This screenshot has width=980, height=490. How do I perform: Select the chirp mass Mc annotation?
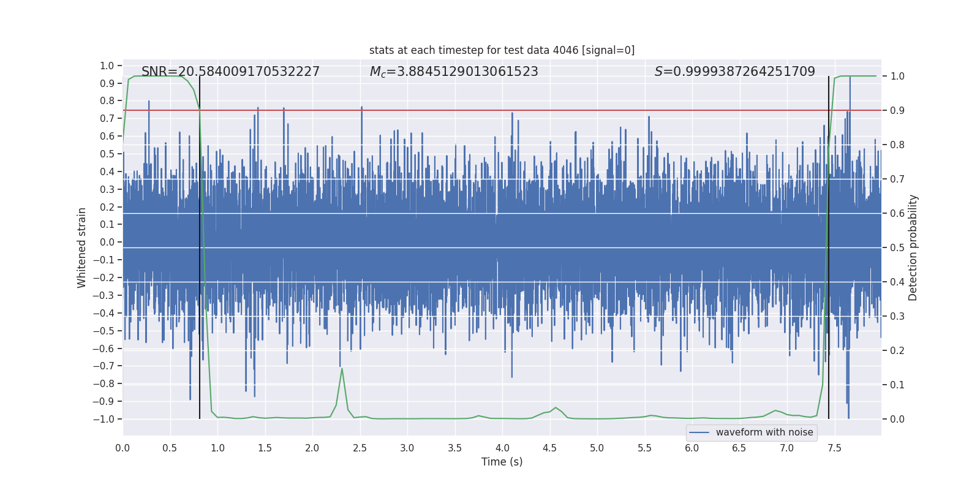[x=453, y=72]
